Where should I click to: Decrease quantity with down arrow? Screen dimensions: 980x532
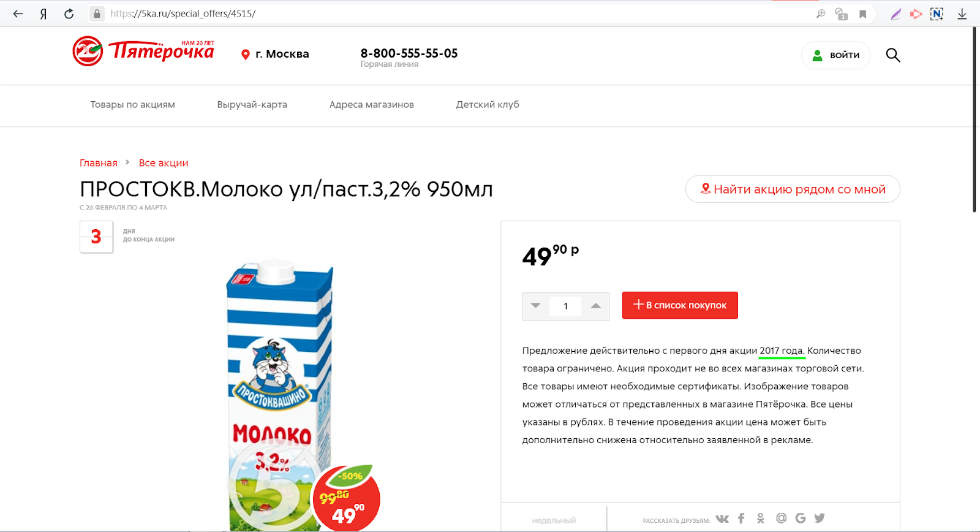point(536,306)
